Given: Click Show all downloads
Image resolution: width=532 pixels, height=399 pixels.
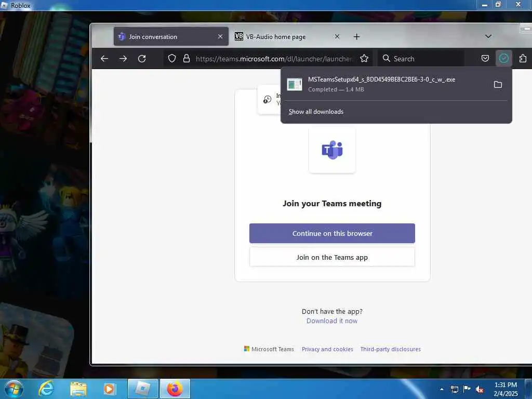Looking at the screenshot, I should click(316, 112).
